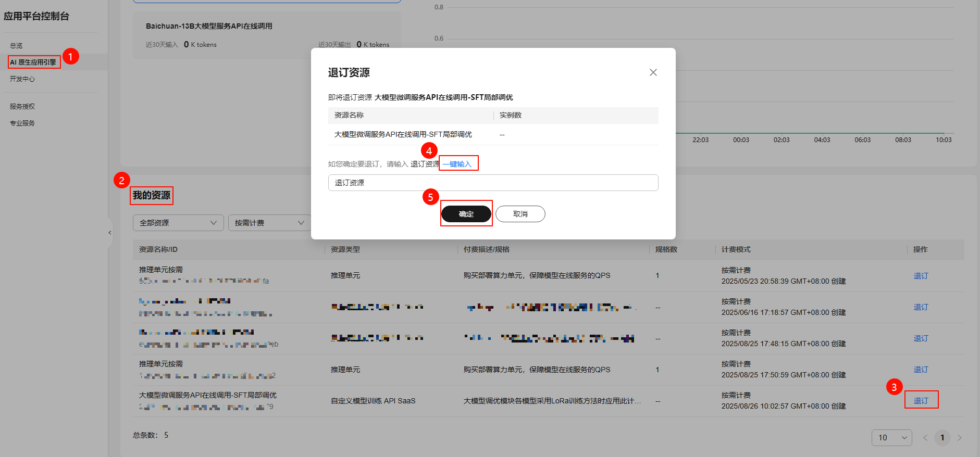Screen dimensions: 980x457
Task: Confirm unsubscribe with 确定 button
Action: click(466, 214)
